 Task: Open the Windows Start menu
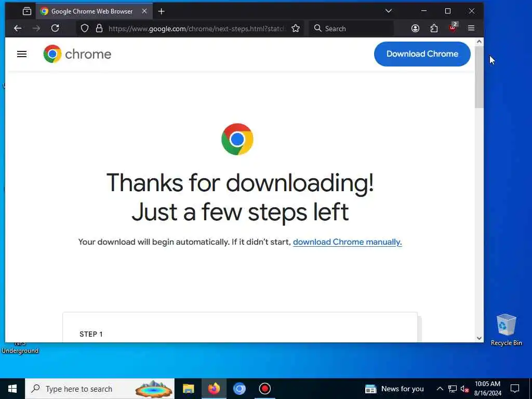point(12,389)
